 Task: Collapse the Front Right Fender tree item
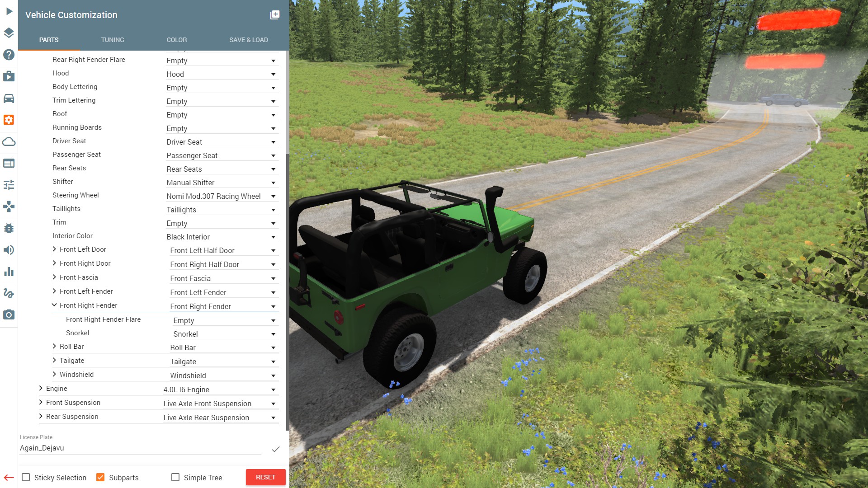click(54, 305)
